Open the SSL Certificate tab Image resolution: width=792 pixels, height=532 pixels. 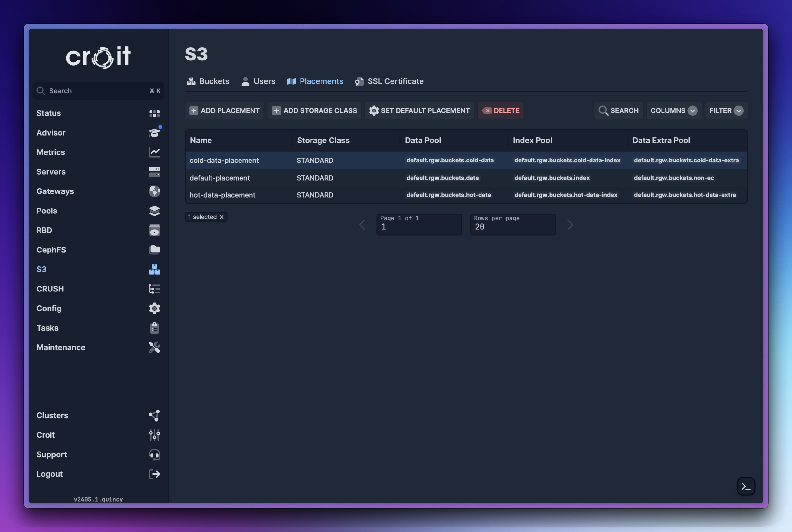(x=389, y=81)
